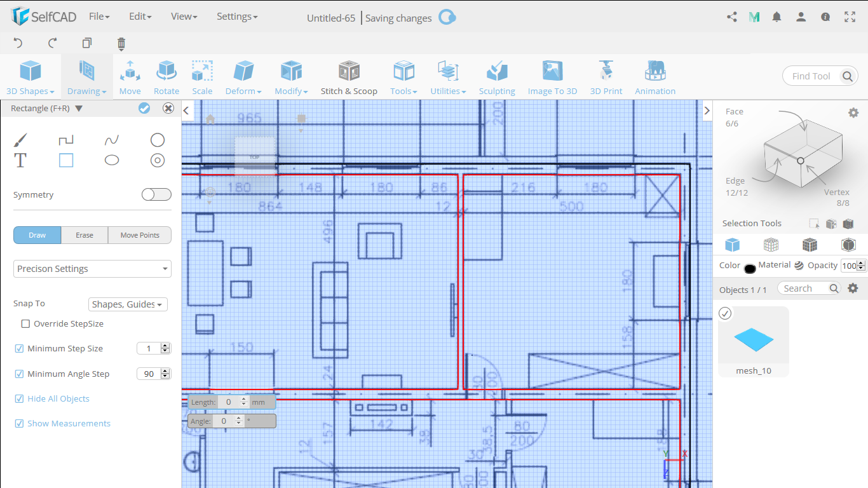Click the share icon in header
Image resolution: width=868 pixels, height=488 pixels.
click(x=731, y=17)
